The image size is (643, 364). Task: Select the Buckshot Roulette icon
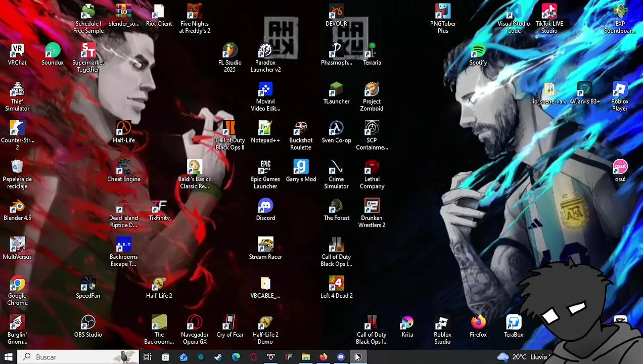[301, 135]
